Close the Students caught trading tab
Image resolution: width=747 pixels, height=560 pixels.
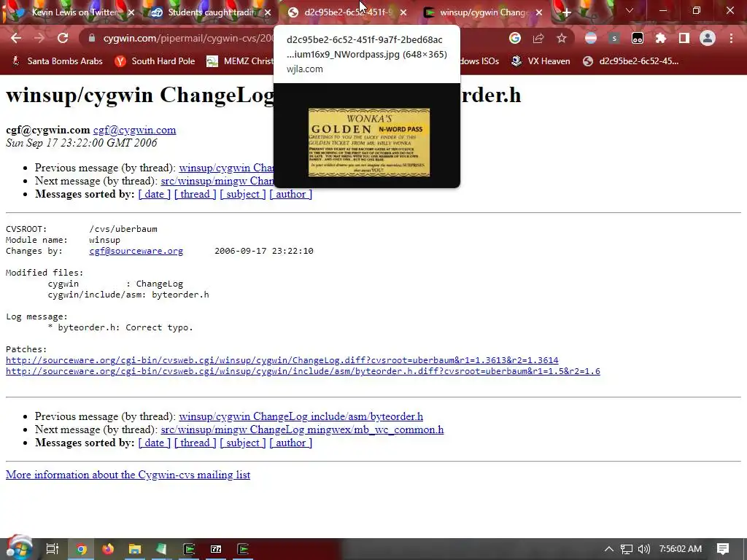pos(268,12)
